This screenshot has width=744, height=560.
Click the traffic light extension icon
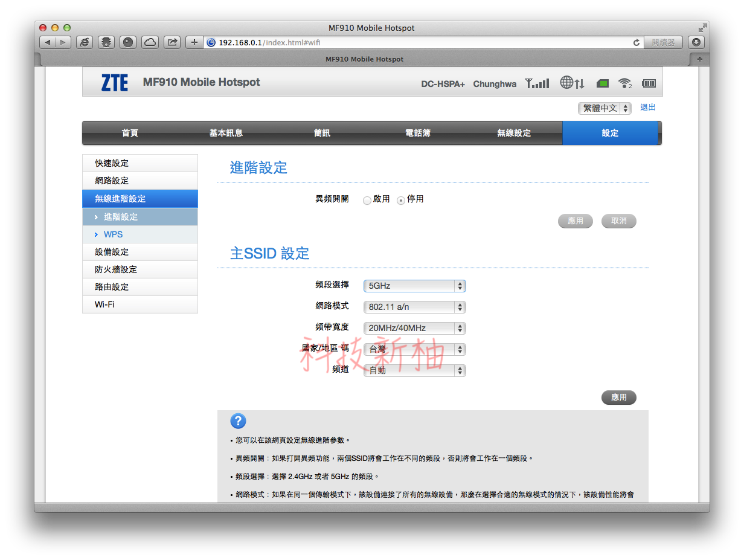click(x=106, y=42)
